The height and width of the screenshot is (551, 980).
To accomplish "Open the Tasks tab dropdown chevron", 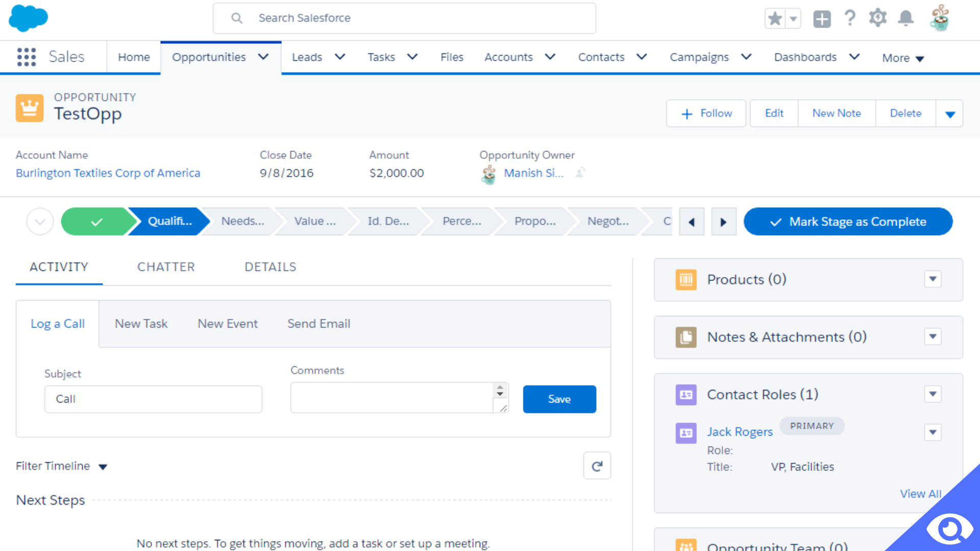I will click(412, 57).
